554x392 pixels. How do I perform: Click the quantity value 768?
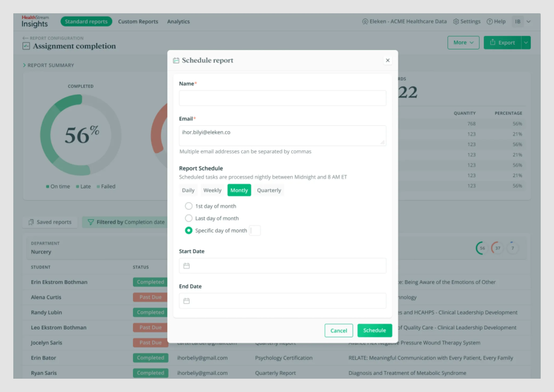click(x=471, y=124)
